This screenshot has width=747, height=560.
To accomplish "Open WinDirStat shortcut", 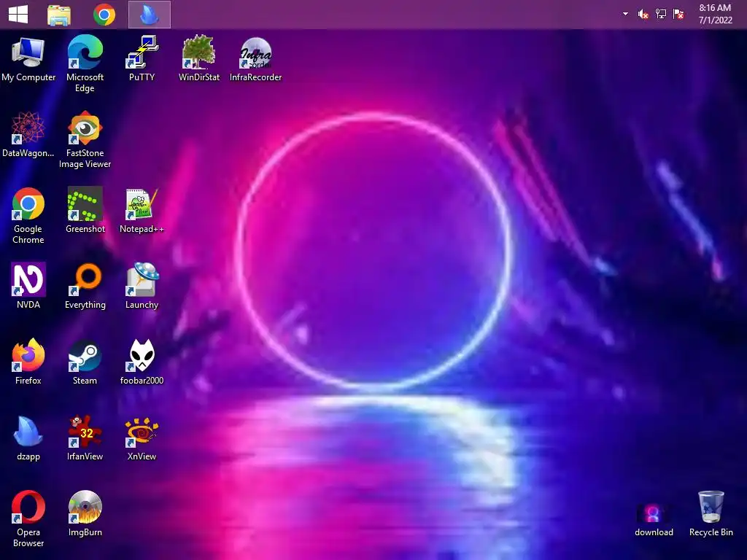I will pyautogui.click(x=198, y=59).
